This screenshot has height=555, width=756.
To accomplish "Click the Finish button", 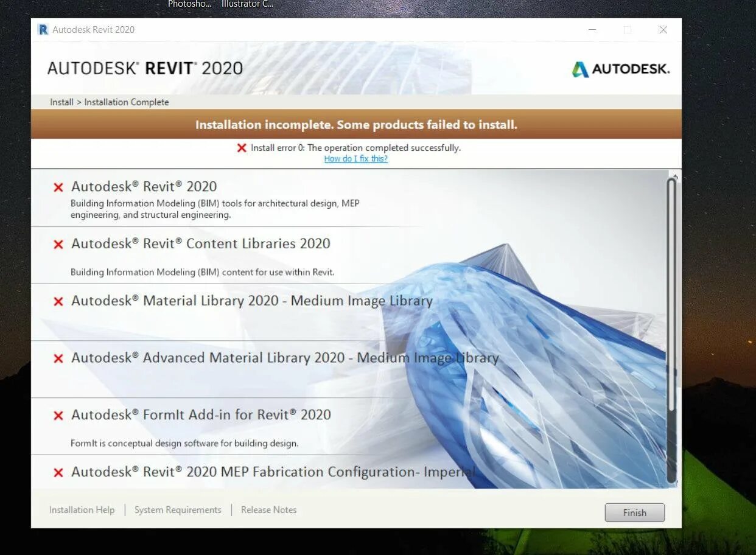I will point(634,512).
